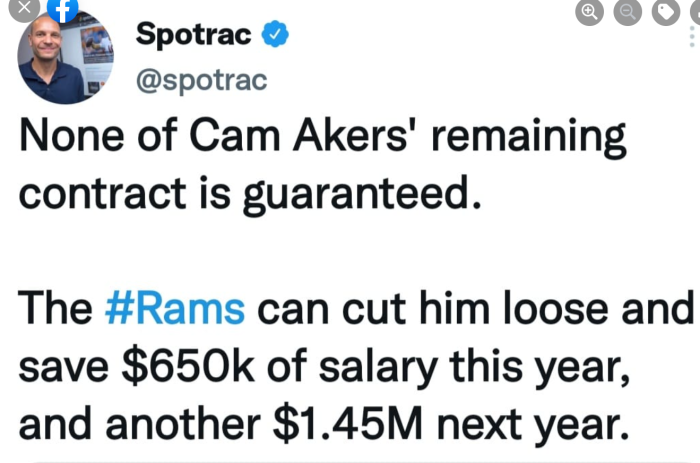Click the opening word "None" of the tweet
700x463 pixels.
66,140
